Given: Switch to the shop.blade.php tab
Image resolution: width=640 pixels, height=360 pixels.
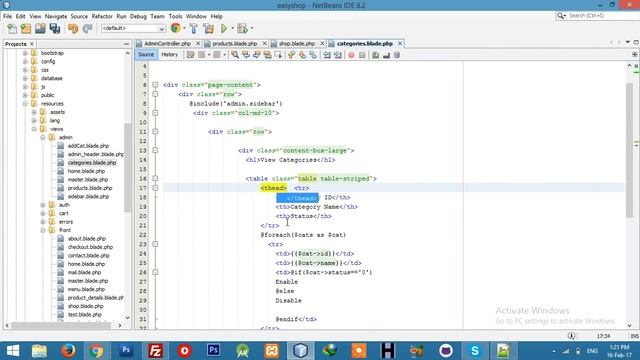Looking at the screenshot, I should point(297,43).
